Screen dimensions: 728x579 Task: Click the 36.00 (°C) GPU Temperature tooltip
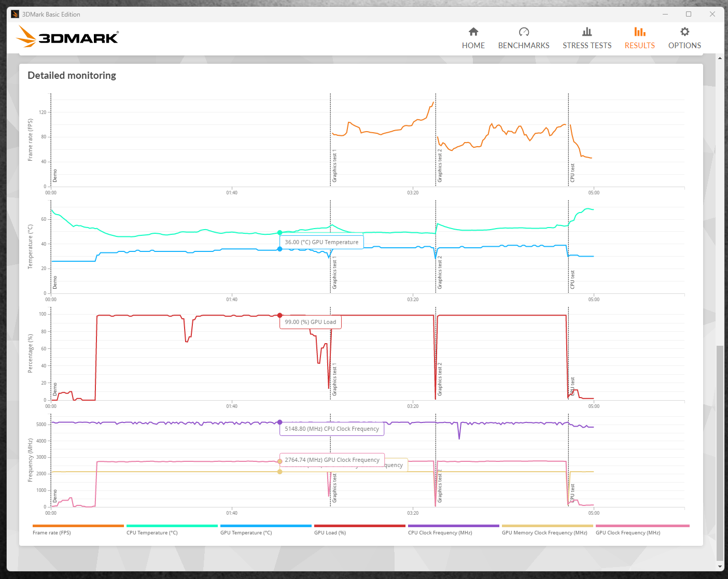click(x=321, y=242)
